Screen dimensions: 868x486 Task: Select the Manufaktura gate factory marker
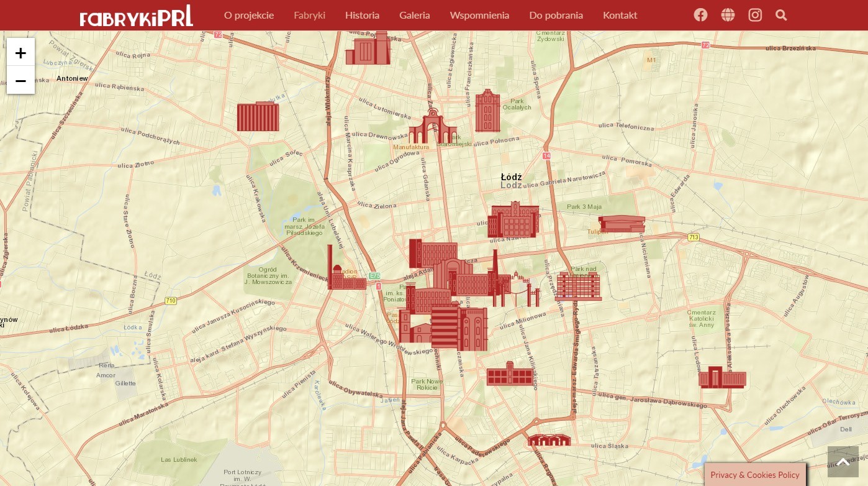tap(433, 127)
